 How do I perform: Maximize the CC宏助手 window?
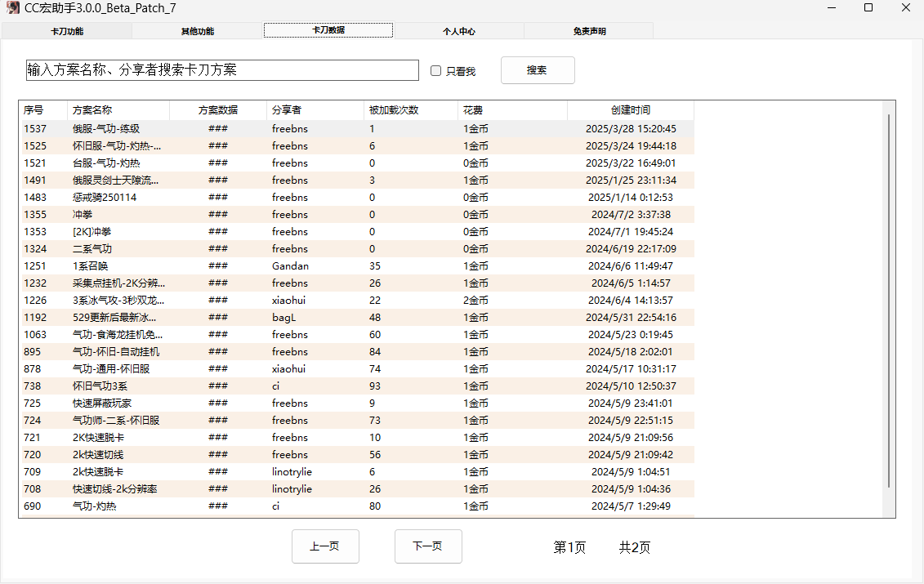pyautogui.click(x=868, y=7)
